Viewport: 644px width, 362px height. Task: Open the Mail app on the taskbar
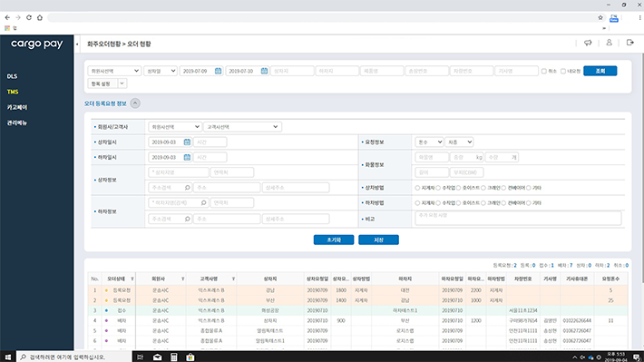click(x=157, y=357)
